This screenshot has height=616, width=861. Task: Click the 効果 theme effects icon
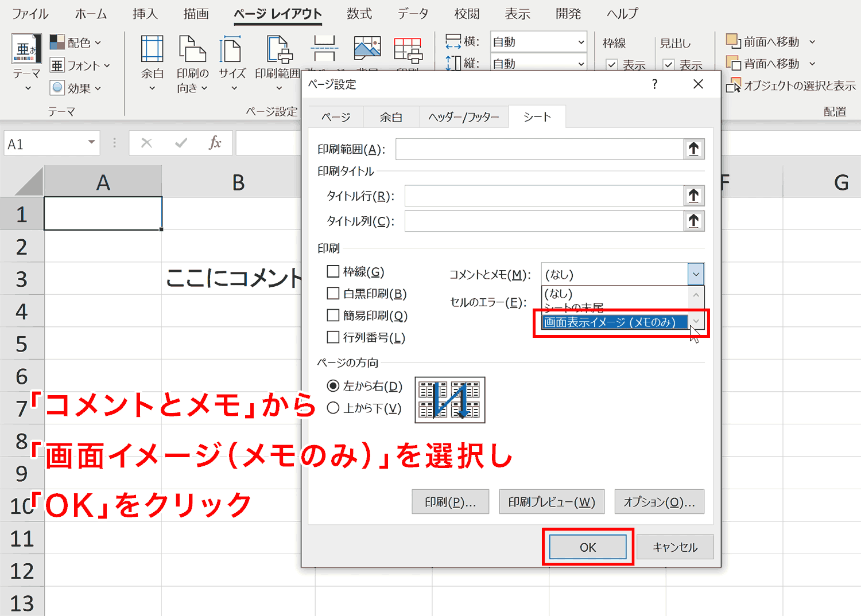(57, 88)
